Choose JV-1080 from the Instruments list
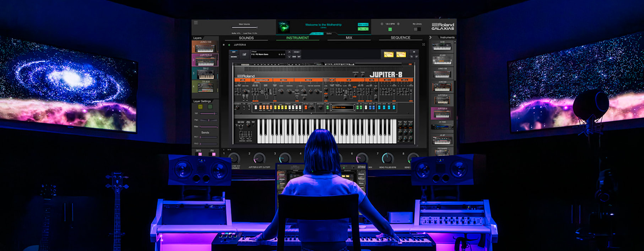644x251 pixels. point(442,126)
